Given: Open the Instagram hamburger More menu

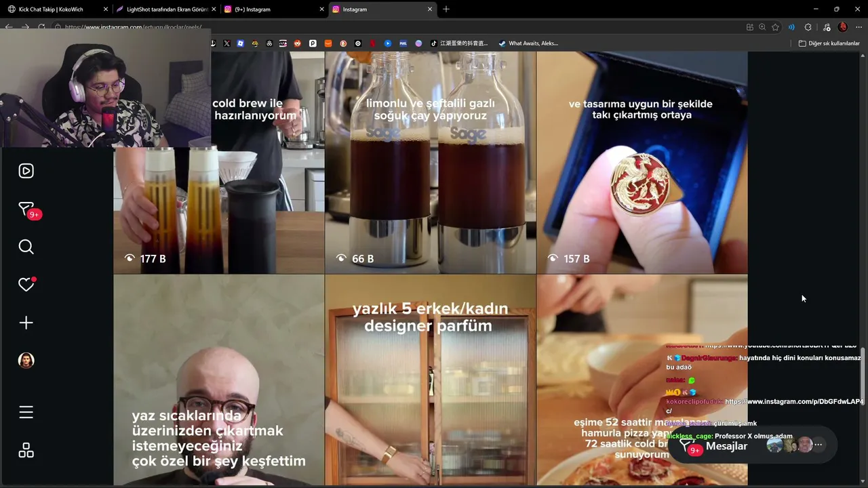Looking at the screenshot, I should coord(26,412).
